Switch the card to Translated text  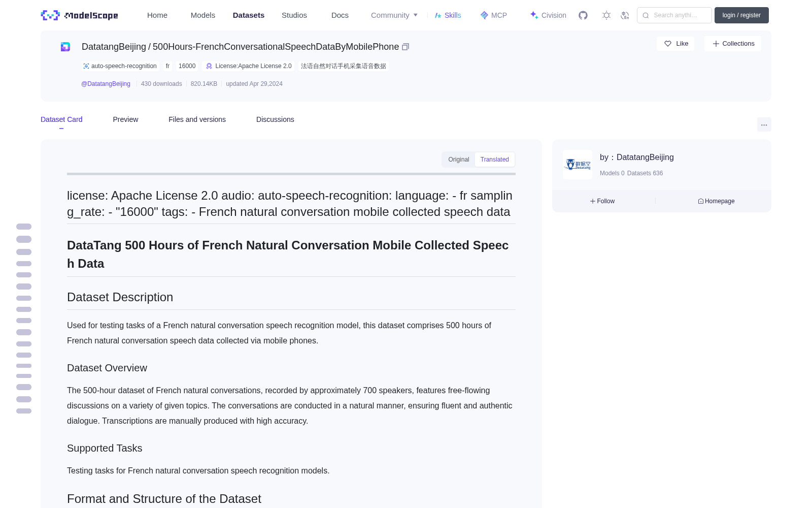coord(495,160)
